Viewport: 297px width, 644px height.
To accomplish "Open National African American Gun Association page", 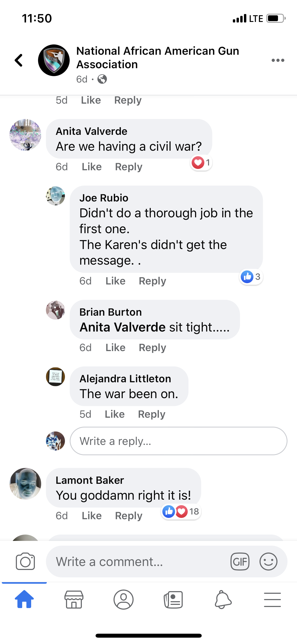I will 158,58.
